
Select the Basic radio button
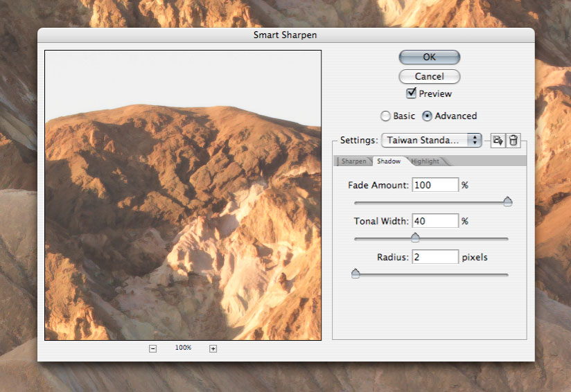click(385, 116)
